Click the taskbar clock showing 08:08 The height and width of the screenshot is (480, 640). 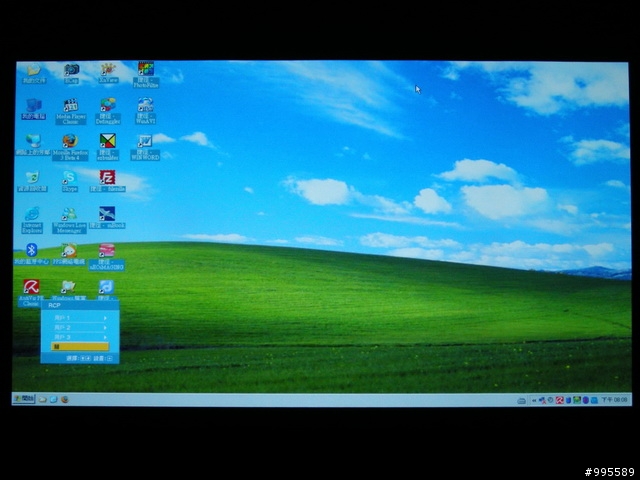[x=614, y=400]
